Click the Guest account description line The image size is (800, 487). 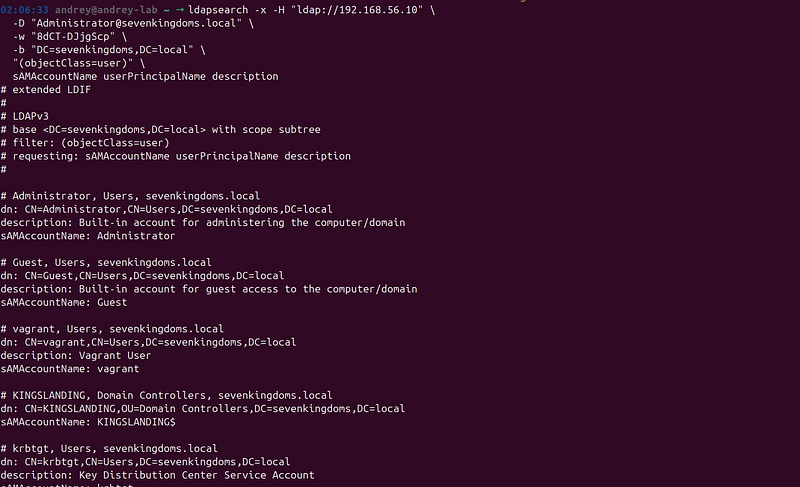[209, 289]
